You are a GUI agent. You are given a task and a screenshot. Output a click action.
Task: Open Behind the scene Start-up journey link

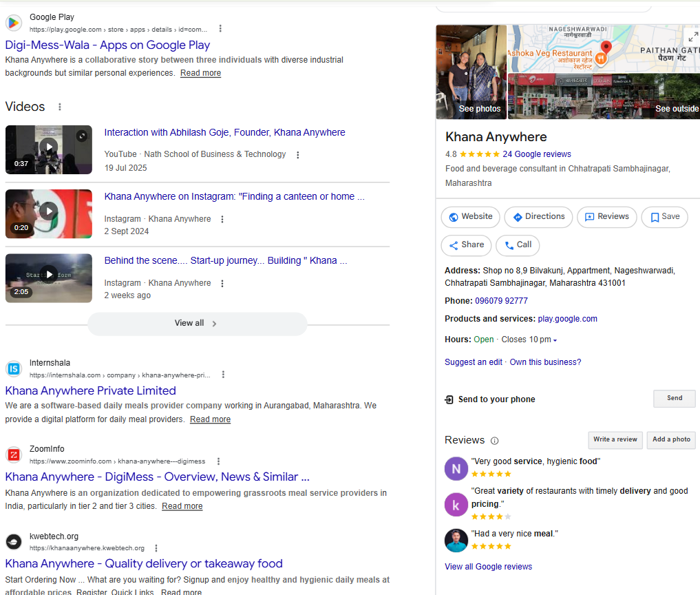(x=226, y=261)
